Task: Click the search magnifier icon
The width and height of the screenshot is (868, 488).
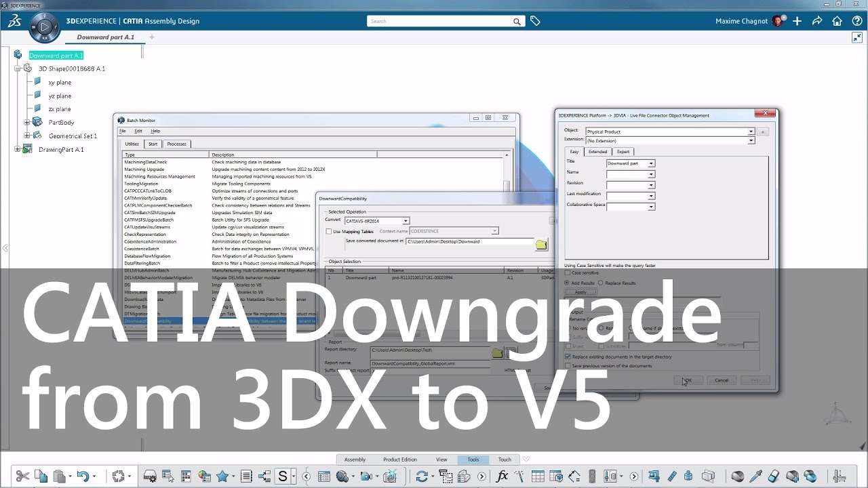Action: point(517,21)
